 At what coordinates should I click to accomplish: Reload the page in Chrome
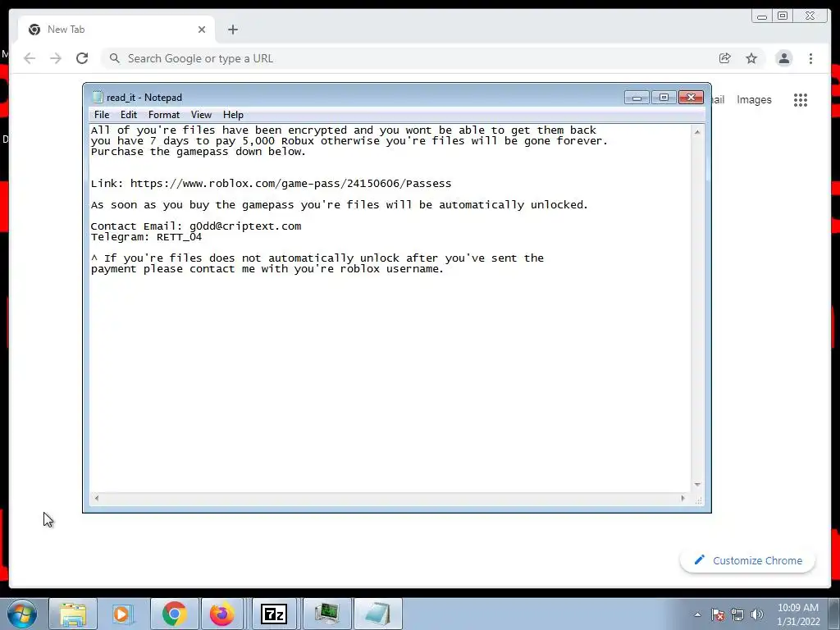pos(82,58)
